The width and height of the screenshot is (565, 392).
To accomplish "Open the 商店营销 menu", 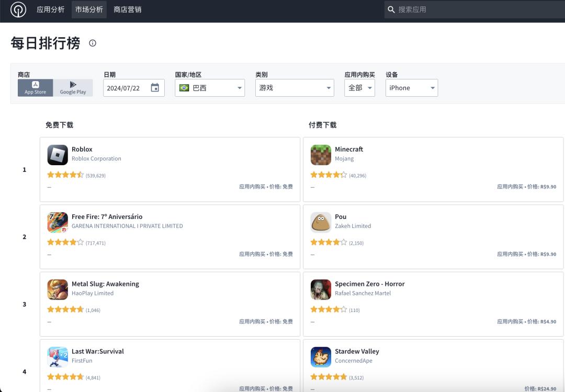I will coord(128,9).
